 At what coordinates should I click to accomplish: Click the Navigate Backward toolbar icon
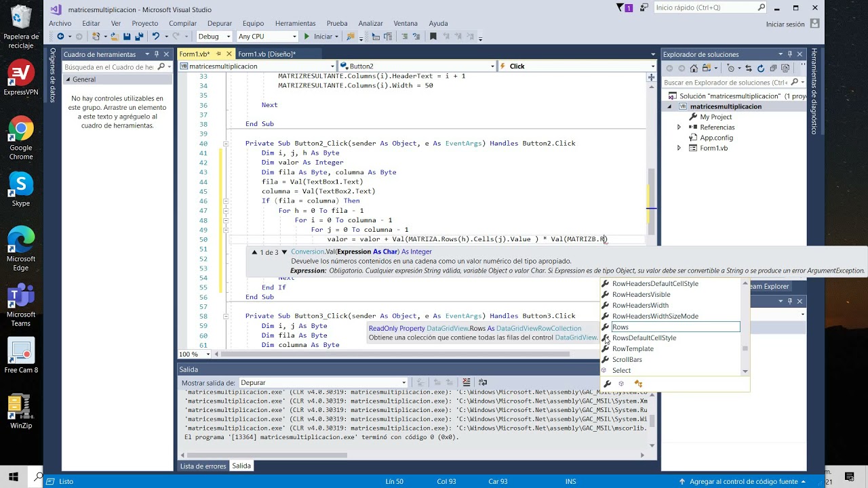click(60, 37)
